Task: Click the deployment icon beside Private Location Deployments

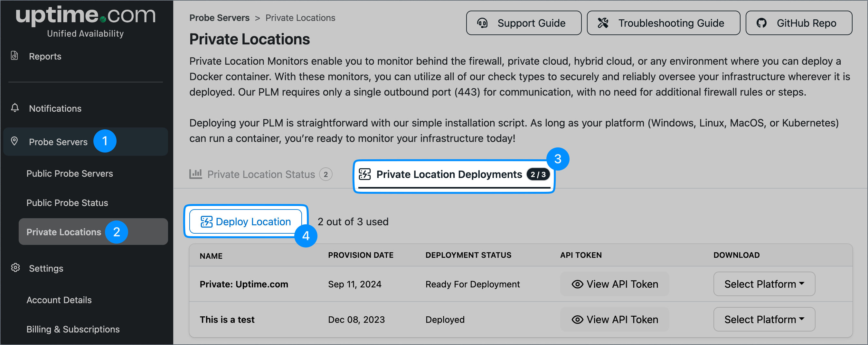Action: coord(364,174)
